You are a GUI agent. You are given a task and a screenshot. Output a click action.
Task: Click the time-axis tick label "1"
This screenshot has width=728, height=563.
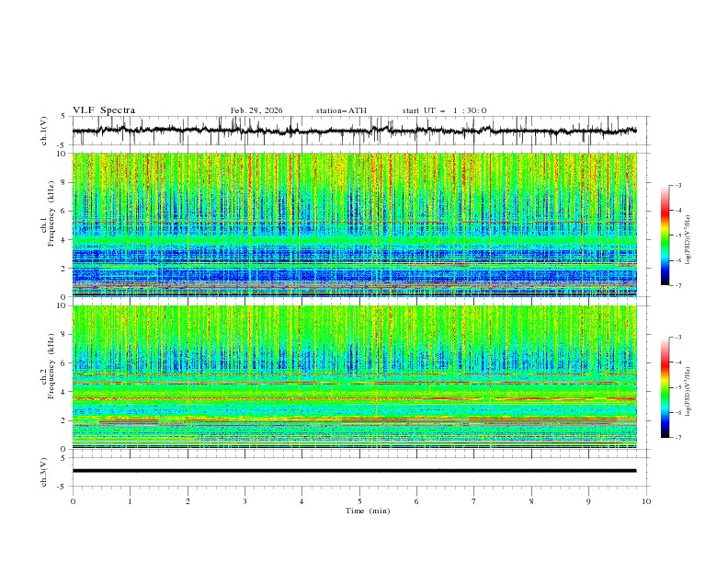coord(130,501)
